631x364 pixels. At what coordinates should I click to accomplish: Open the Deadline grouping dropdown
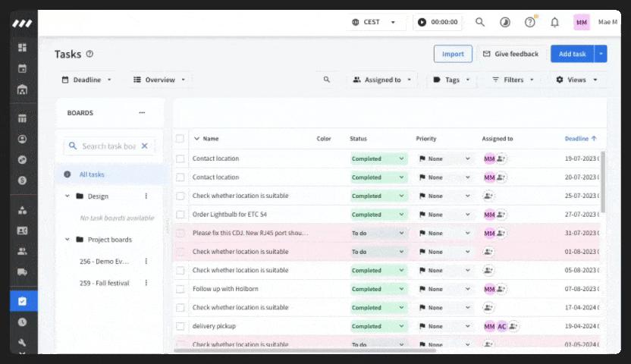(86, 80)
